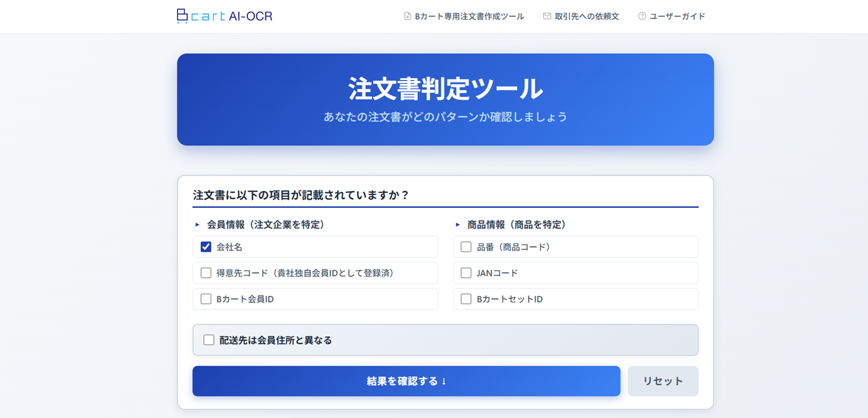The height and width of the screenshot is (418, 868).
Task: Click the triangle marker beside 商品情報
Action: pos(458,225)
